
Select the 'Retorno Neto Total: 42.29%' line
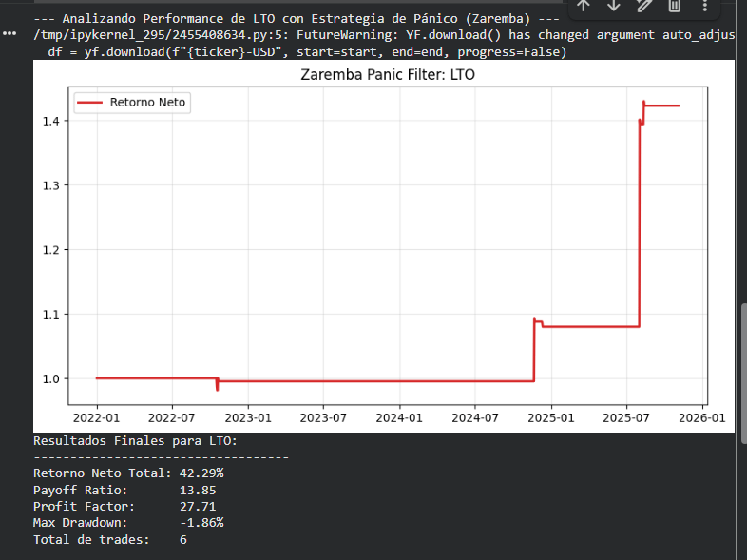128,473
